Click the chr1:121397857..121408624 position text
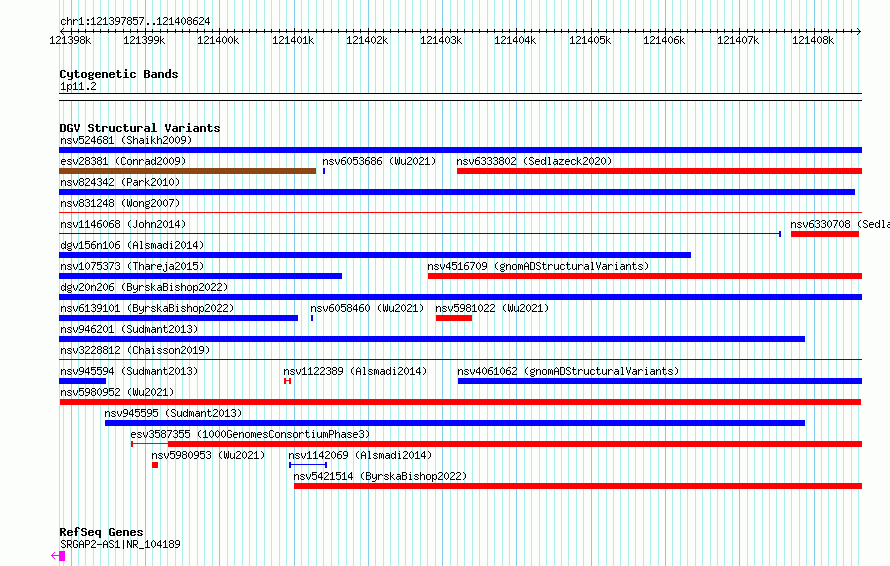The image size is (890, 566). point(135,21)
